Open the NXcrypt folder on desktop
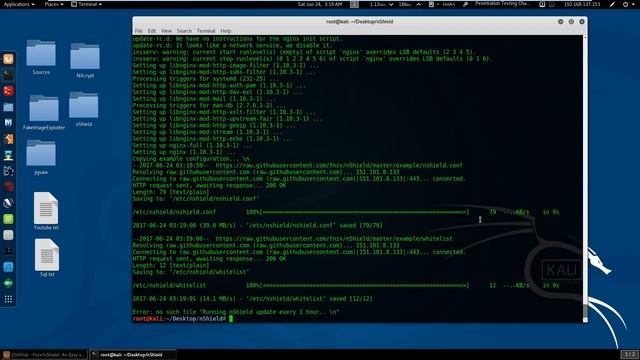The width and height of the screenshot is (640, 360). pyautogui.click(x=85, y=60)
